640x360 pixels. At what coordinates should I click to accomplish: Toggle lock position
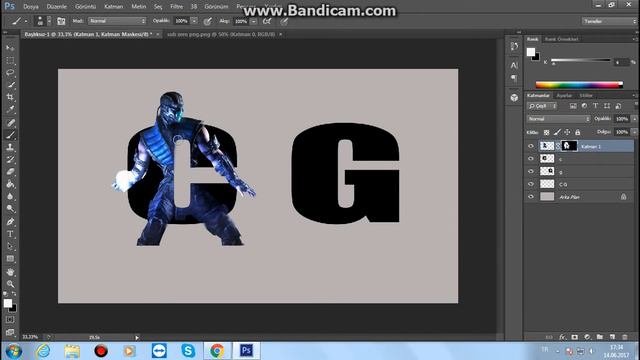point(567,132)
